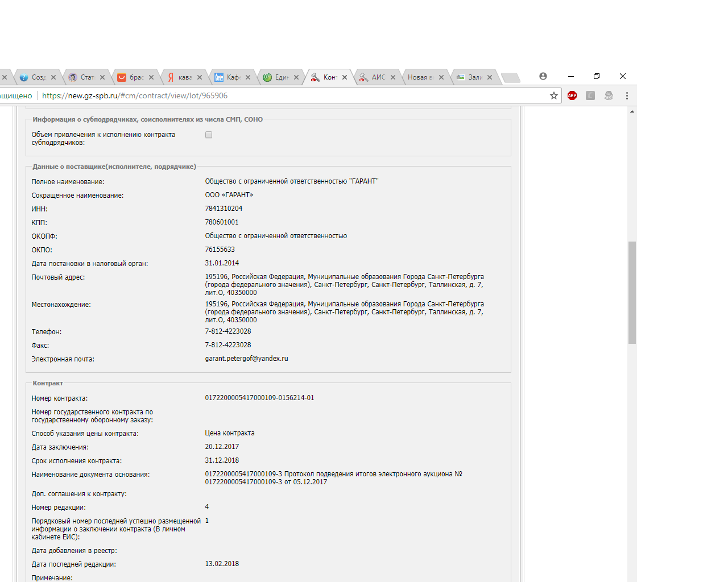Click the 'ОКОПФ' organization form value
Image resolution: width=728 pixels, height=582 pixels.
[x=276, y=236]
